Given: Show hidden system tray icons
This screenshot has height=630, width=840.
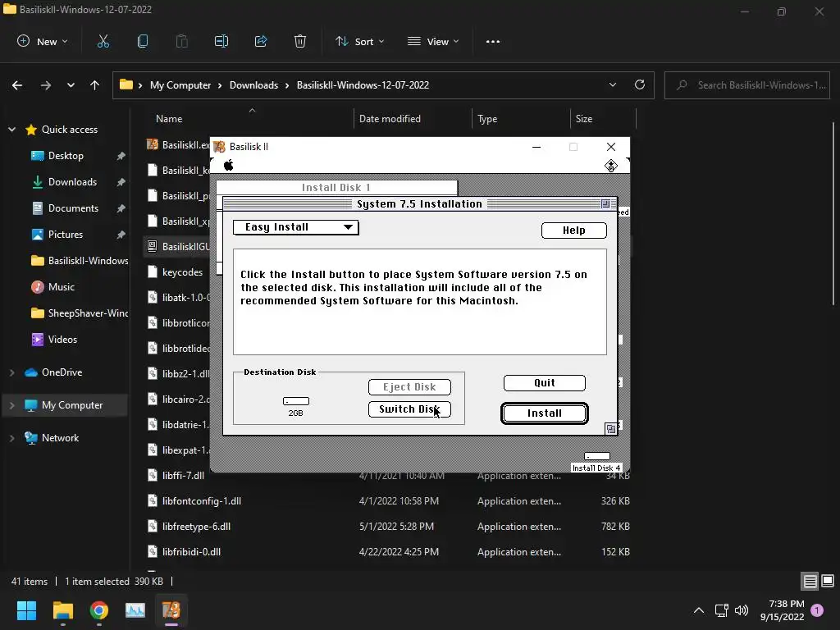Looking at the screenshot, I should coord(699,610).
